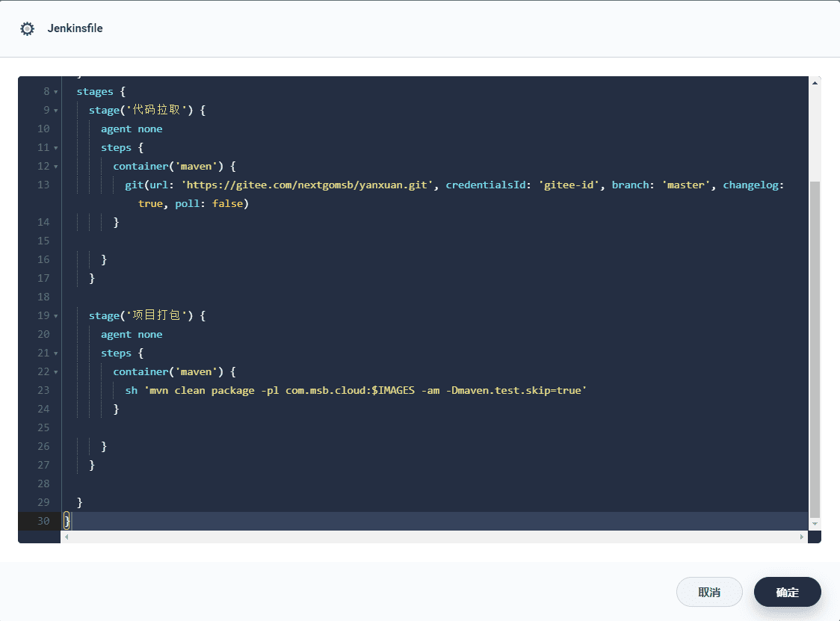Click the horizontal scrollbar right arrow
The image size is (840, 621).
point(802,537)
